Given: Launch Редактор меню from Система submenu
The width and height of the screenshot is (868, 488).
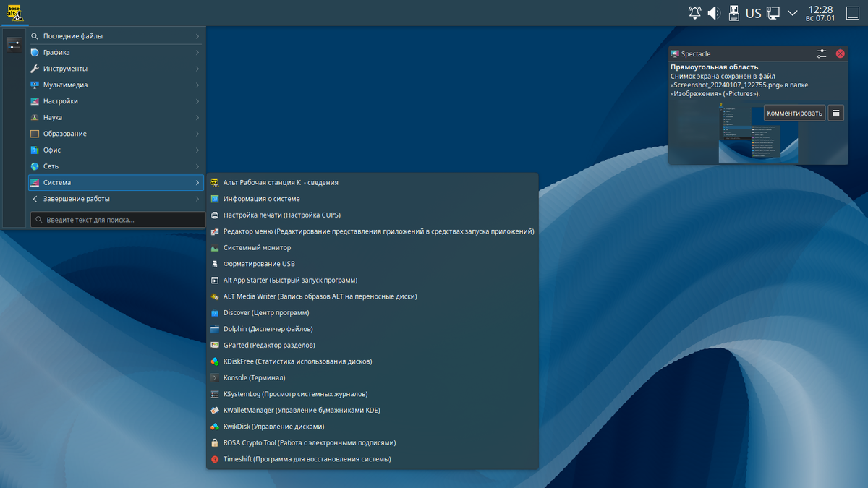Looking at the screenshot, I should (373, 231).
